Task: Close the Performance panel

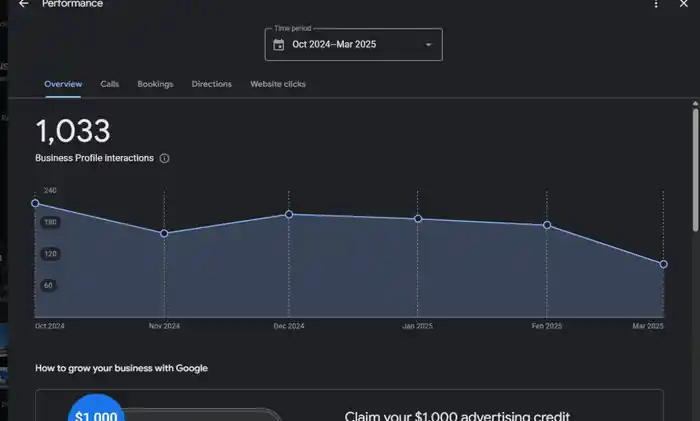Action: point(683,4)
